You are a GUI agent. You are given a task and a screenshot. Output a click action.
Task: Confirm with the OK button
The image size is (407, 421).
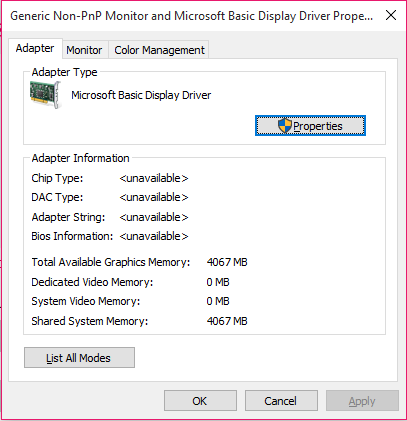tap(200, 401)
